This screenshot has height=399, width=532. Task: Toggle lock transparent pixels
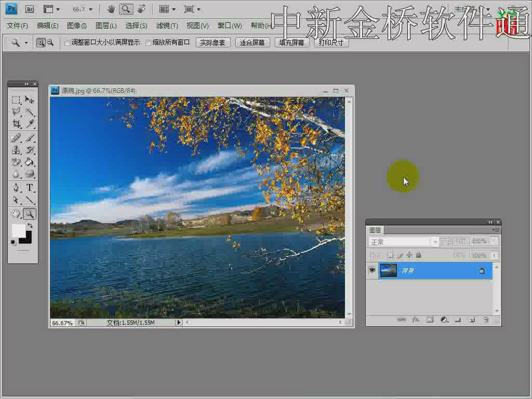point(391,255)
